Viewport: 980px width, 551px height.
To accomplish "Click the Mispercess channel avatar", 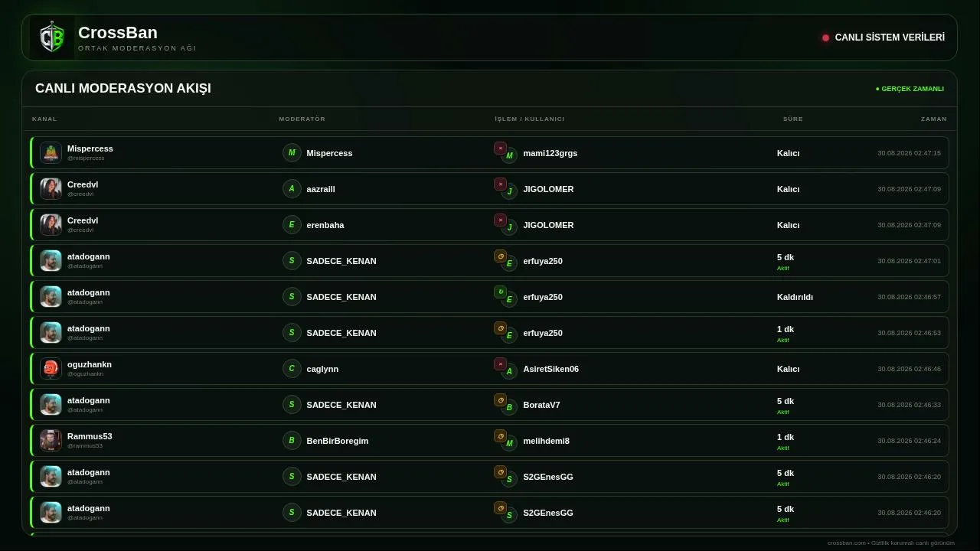I will coord(51,152).
